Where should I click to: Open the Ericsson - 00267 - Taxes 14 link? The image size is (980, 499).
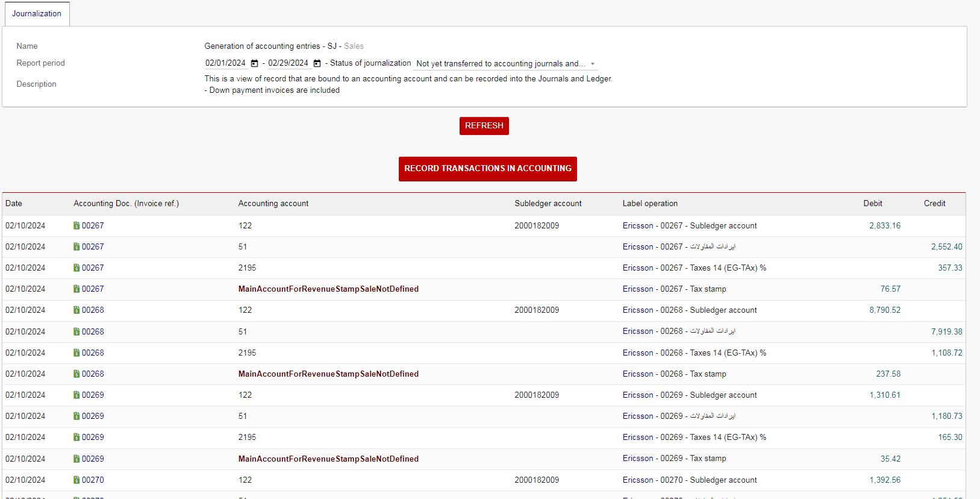tap(694, 268)
